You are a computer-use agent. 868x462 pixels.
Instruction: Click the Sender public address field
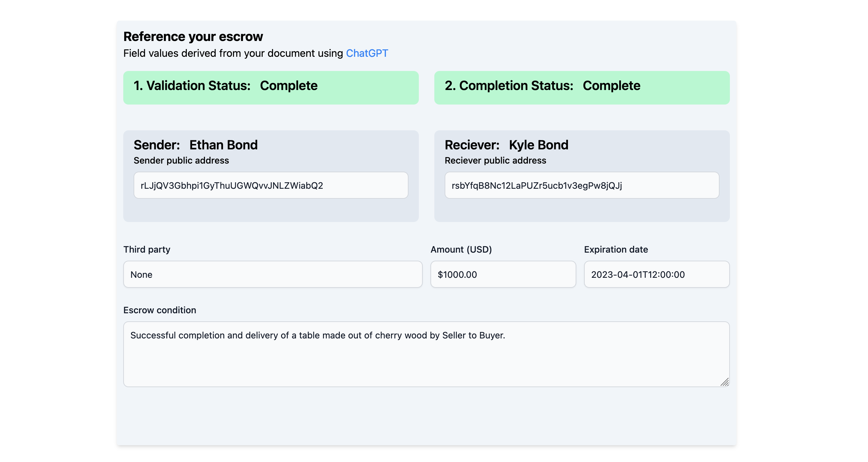271,185
